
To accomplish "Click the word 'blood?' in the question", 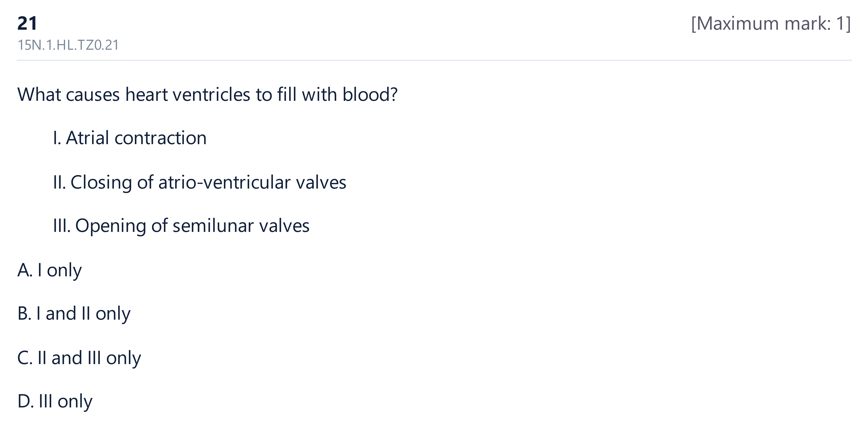I will [370, 94].
